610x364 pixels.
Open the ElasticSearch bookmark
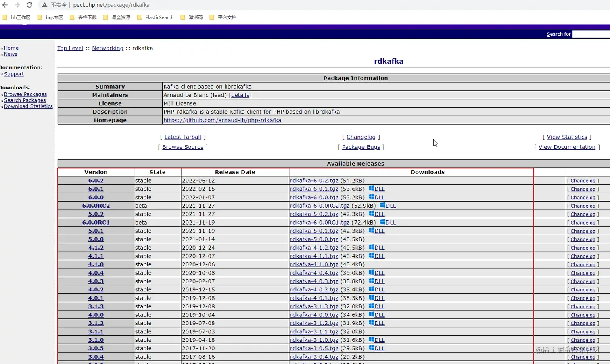tap(159, 17)
